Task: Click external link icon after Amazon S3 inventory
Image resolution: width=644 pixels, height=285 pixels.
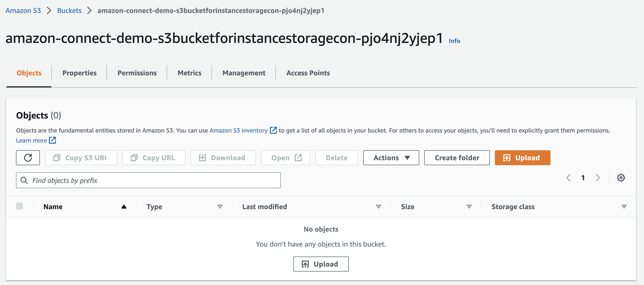Action: [273, 130]
